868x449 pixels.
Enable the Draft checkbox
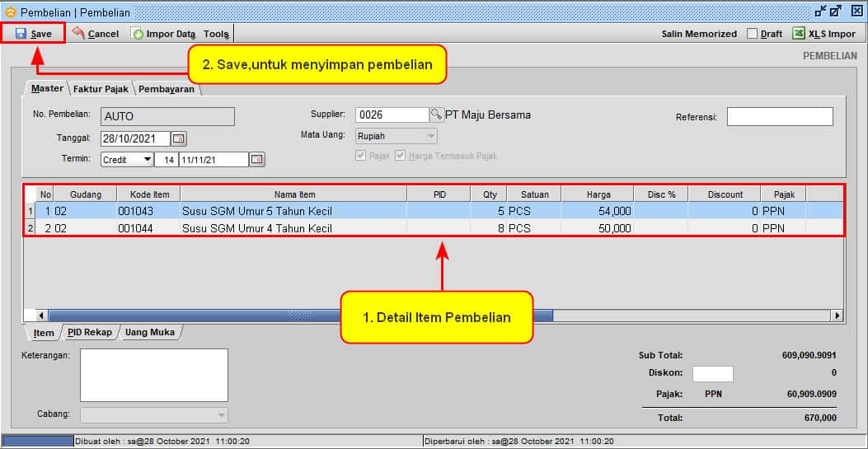[752, 34]
